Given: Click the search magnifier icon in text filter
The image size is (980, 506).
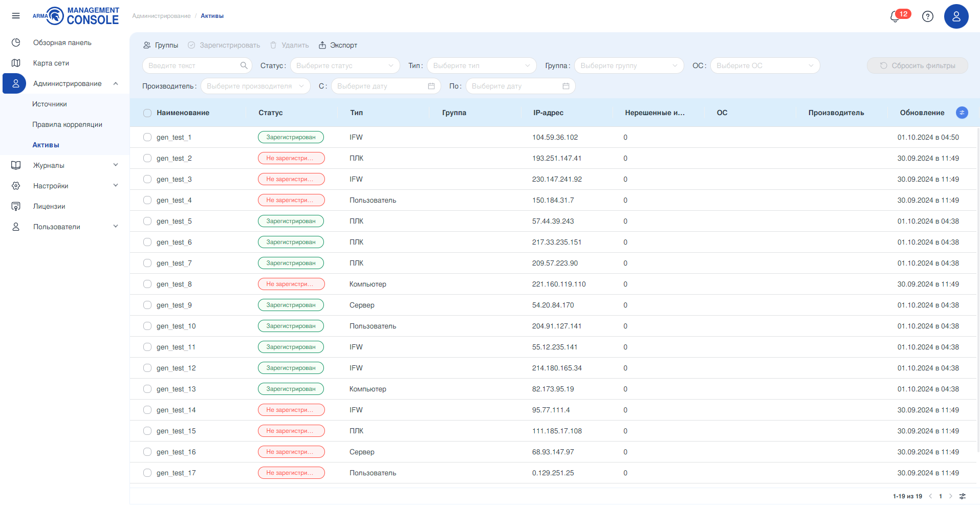Looking at the screenshot, I should (244, 65).
